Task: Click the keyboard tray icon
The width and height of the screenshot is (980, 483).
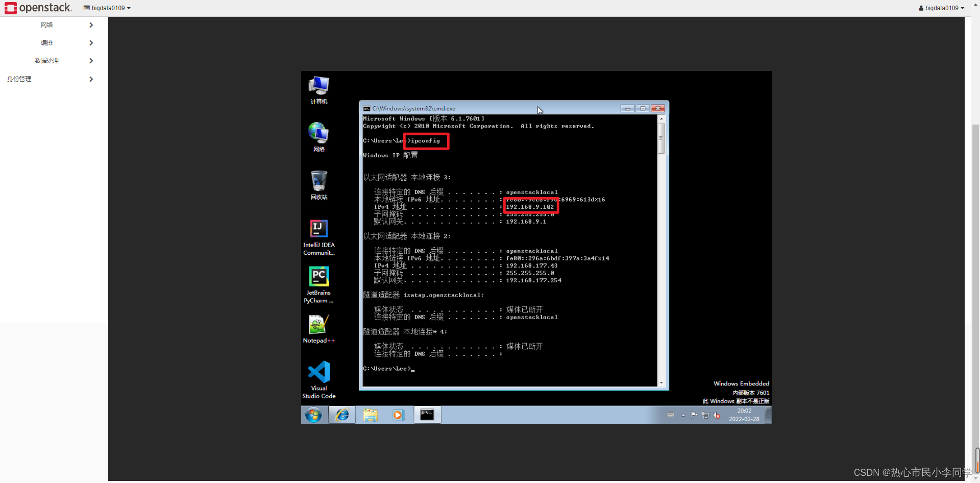Action: (x=671, y=415)
